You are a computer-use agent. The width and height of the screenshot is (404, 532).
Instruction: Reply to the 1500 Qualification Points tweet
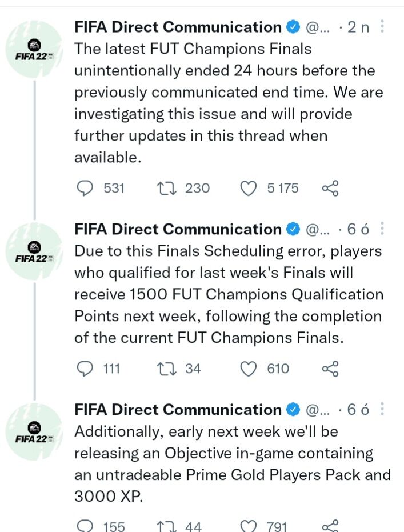[85, 369]
